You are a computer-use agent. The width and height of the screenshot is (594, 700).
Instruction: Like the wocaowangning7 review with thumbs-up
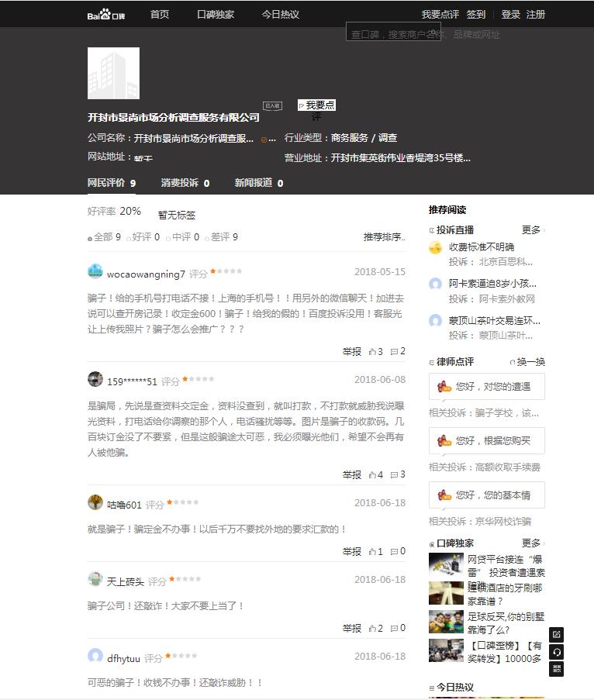point(375,352)
